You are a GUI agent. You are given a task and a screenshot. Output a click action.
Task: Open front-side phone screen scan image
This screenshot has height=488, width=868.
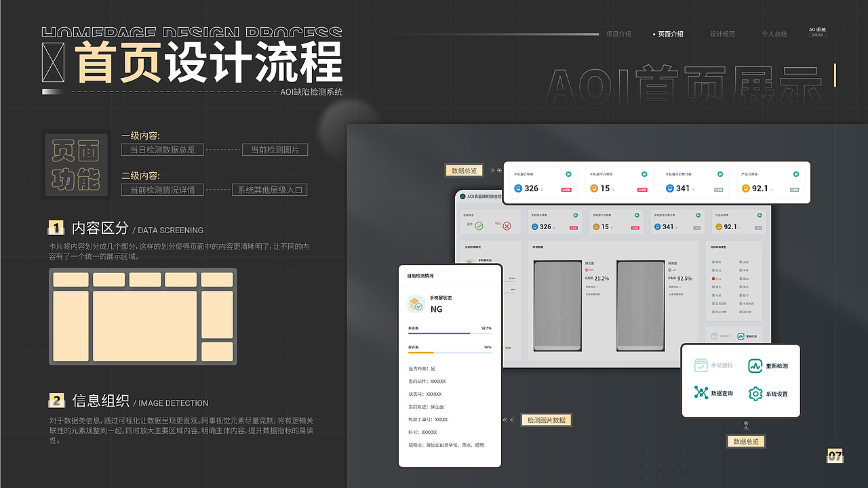(x=557, y=306)
